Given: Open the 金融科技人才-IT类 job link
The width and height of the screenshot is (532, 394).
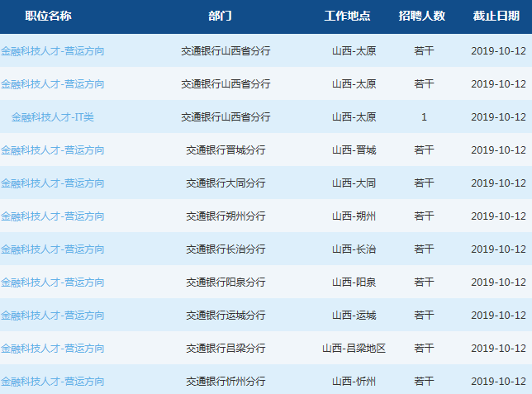Looking at the screenshot, I should [x=53, y=117].
